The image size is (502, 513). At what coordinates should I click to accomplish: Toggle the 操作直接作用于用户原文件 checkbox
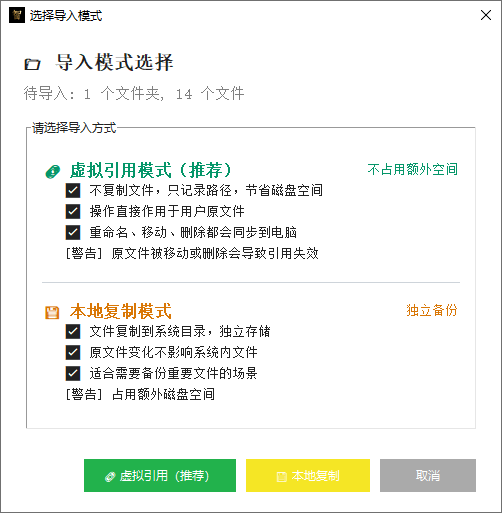[x=73, y=211]
